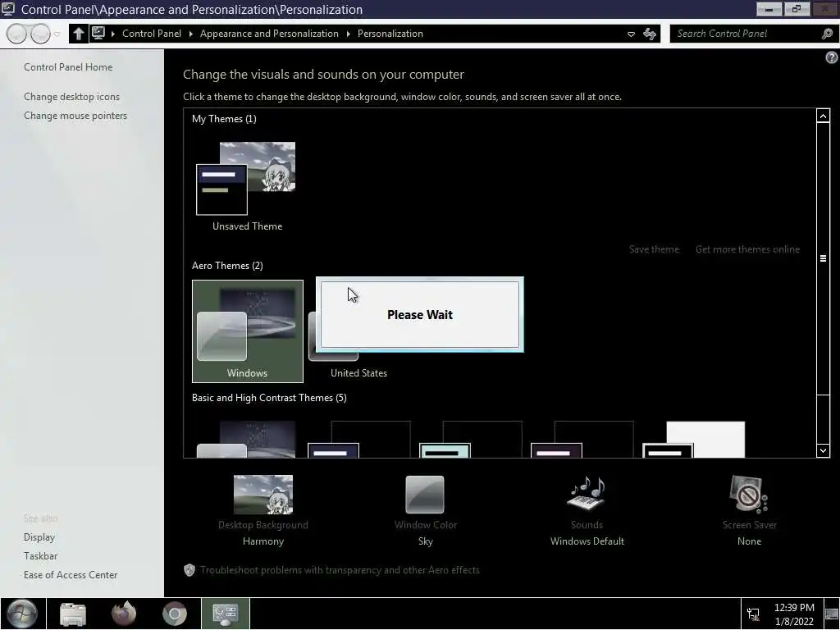840x630 pixels.
Task: Select the basic theme thumbnail with teal window preview
Action: pos(470,440)
